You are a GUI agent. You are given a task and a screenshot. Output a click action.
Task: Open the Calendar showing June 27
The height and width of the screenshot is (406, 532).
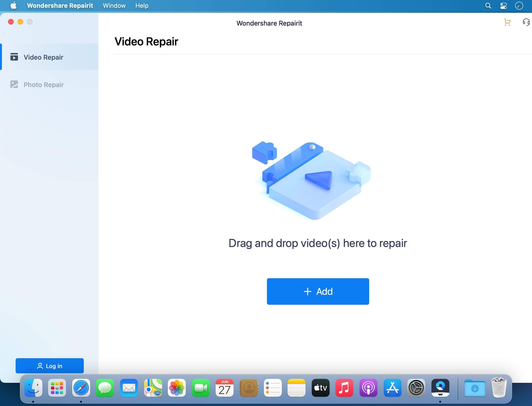tap(225, 388)
